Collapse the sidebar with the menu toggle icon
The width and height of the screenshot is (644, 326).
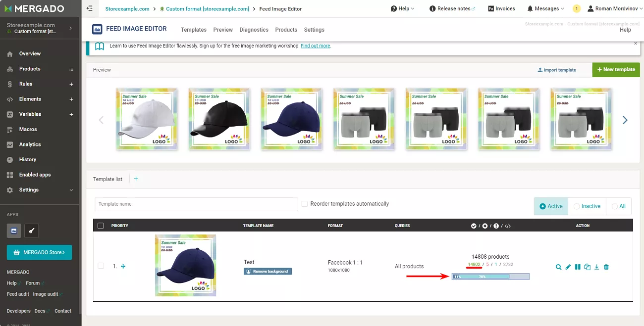pos(90,8)
